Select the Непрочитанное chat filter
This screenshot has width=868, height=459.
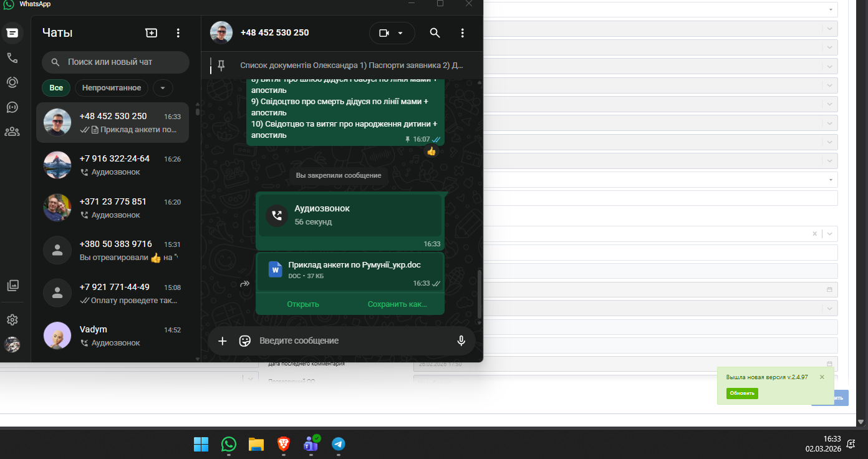click(112, 88)
